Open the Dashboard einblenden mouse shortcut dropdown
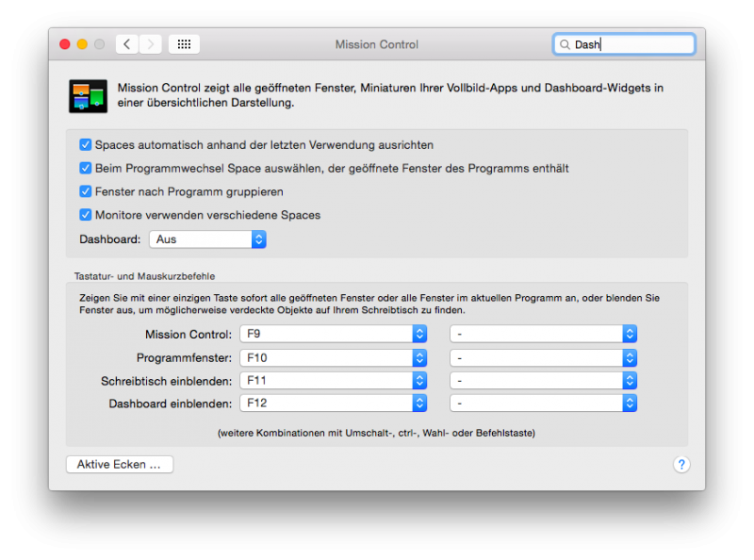The image size is (754, 560). tap(543, 404)
